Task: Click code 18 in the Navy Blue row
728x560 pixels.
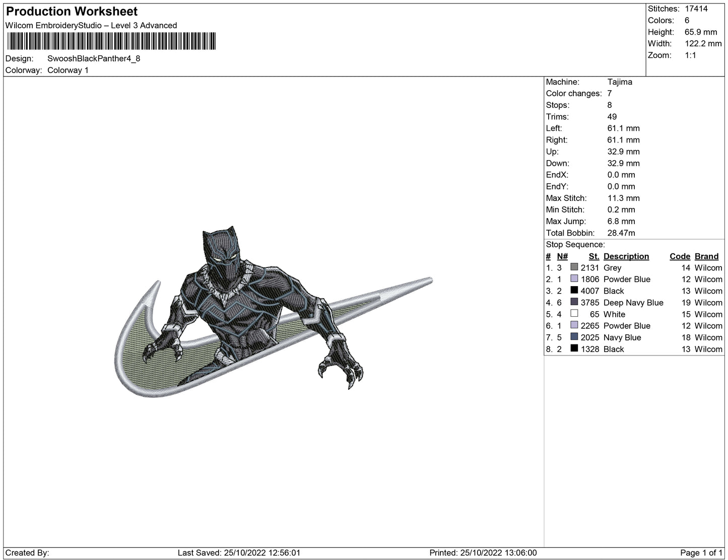Action: [686, 337]
